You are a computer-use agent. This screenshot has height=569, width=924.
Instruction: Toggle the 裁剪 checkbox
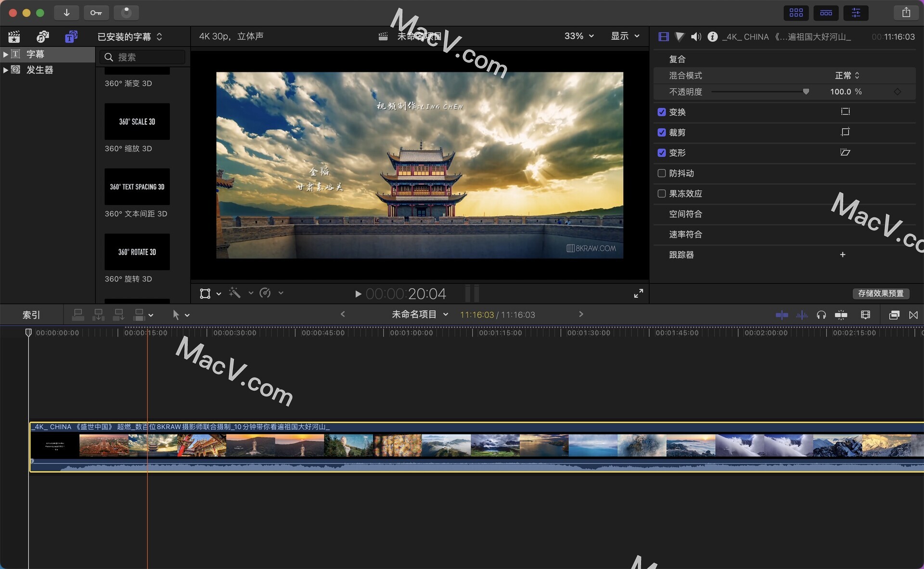(x=662, y=132)
